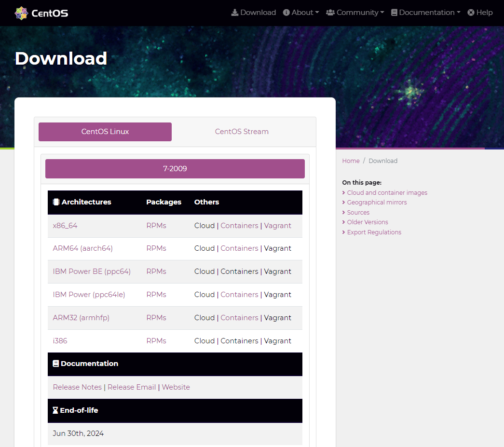Open the Release Email link
Screen dimensions: 504x447
pos(132,387)
